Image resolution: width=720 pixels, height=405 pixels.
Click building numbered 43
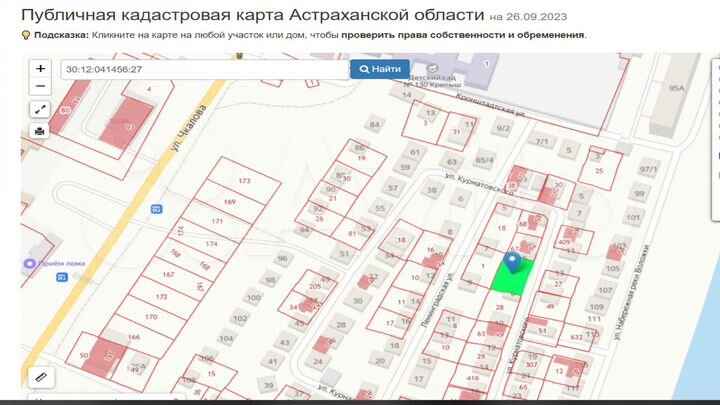(285, 342)
